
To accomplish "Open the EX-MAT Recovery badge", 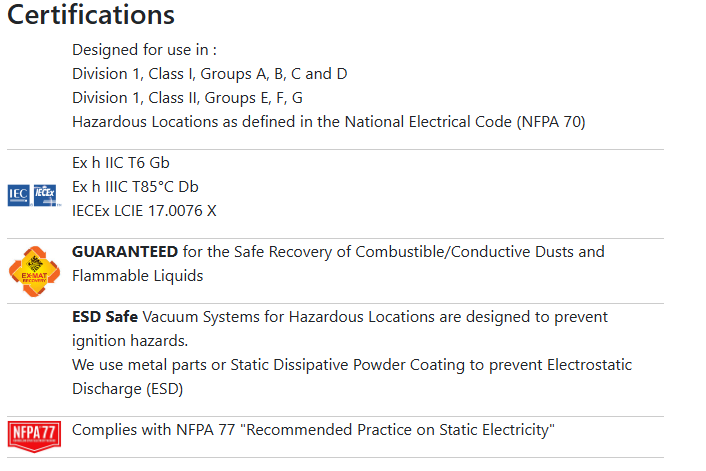I will pyautogui.click(x=34, y=271).
